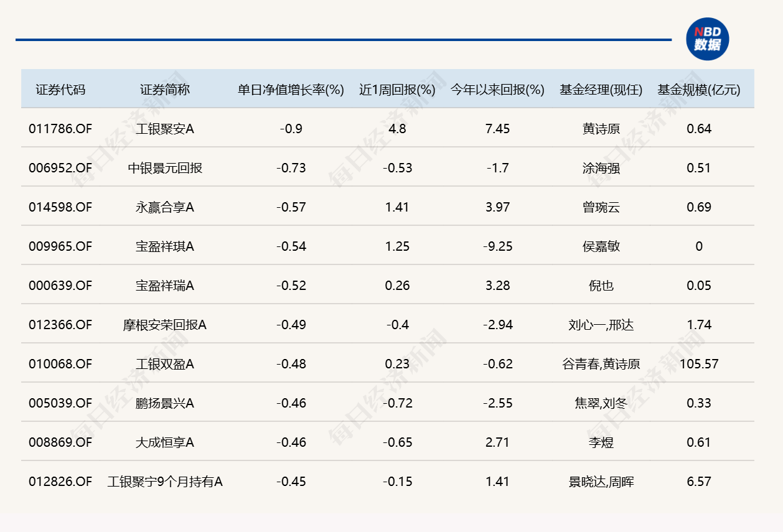Click the 今年以来回报(%) column header
This screenshot has width=783, height=532.
(497, 90)
